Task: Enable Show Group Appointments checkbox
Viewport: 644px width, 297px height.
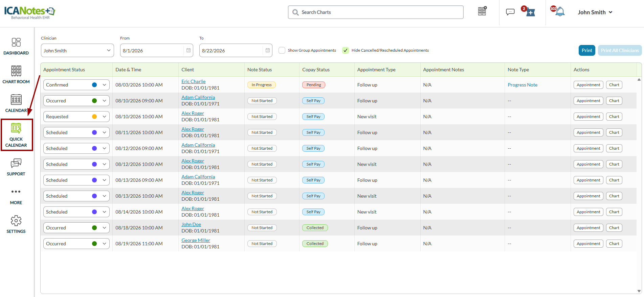Action: coord(282,50)
